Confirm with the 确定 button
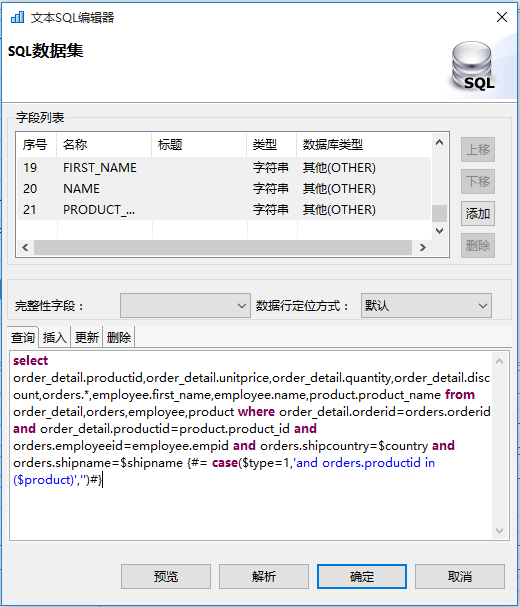This screenshot has width=520, height=607. pyautogui.click(x=362, y=576)
